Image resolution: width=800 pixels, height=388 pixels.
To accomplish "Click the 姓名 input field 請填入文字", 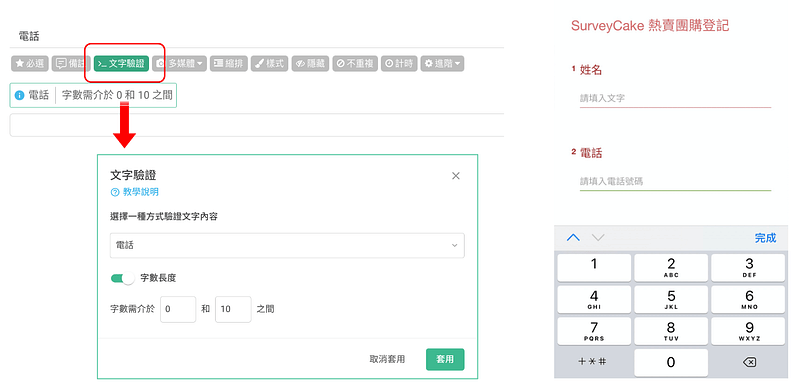I will coord(675,98).
